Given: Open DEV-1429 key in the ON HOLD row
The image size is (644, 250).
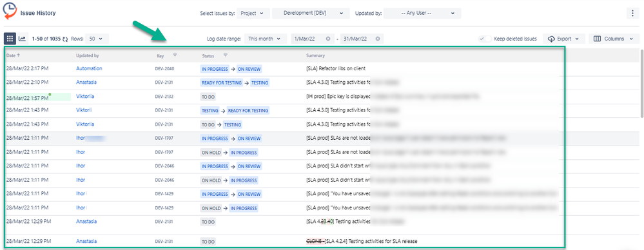Looking at the screenshot, I should point(164,208).
